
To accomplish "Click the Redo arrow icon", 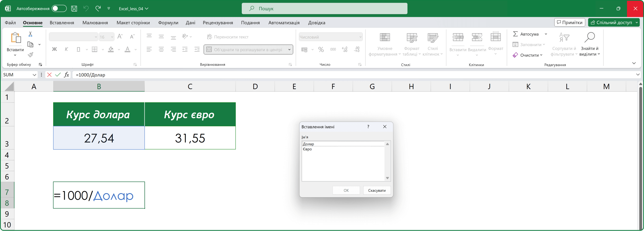I will (98, 9).
